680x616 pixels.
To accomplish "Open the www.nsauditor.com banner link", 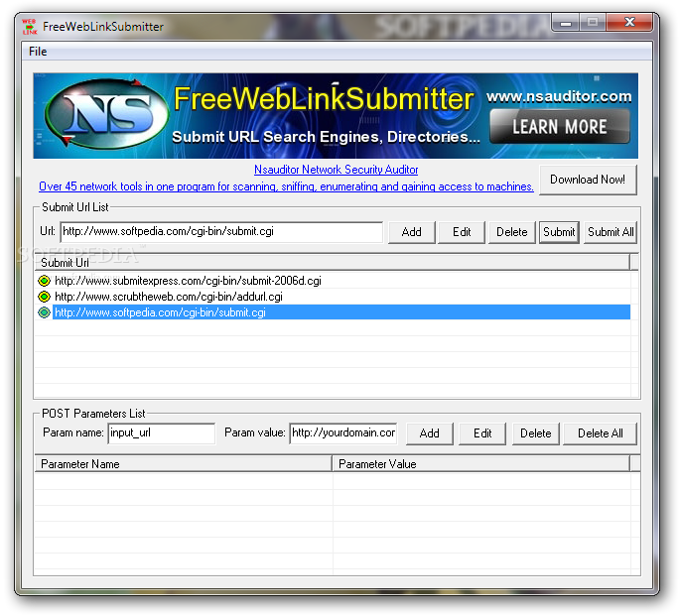I will point(559,96).
